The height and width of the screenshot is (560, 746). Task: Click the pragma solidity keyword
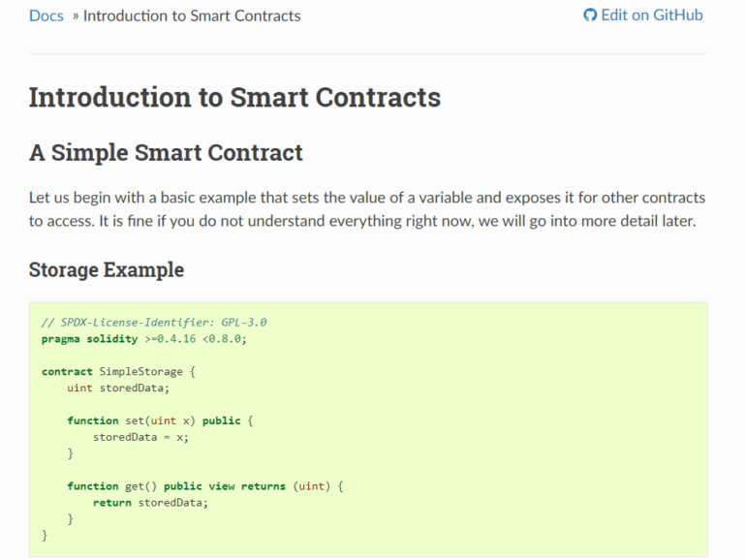click(89, 339)
